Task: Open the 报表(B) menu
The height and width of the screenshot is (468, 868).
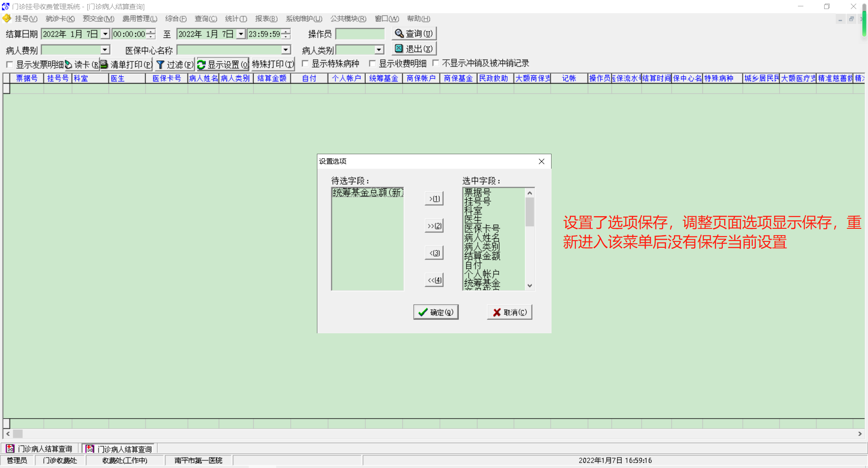Action: (x=266, y=19)
